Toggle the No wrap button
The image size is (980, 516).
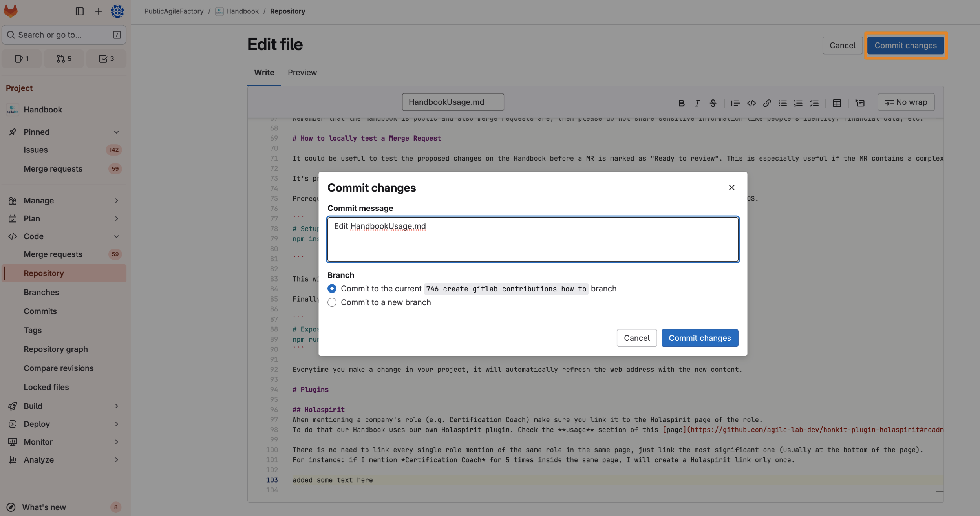(906, 102)
